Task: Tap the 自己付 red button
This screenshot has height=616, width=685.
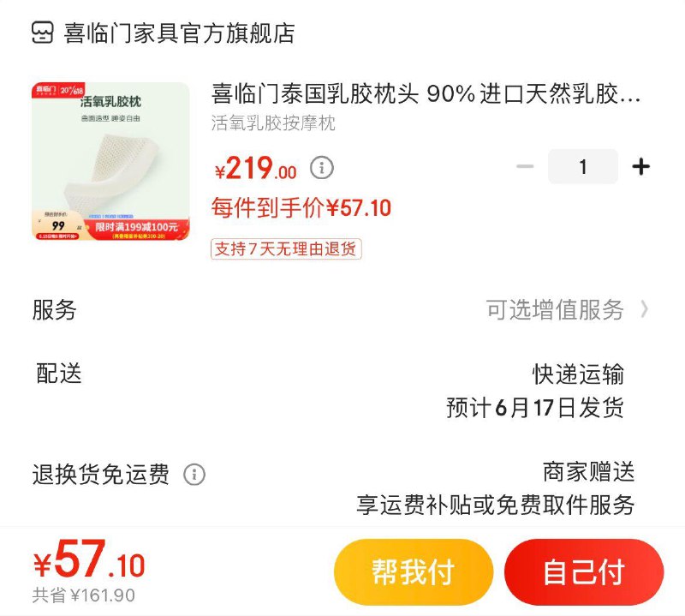Action: [x=584, y=571]
